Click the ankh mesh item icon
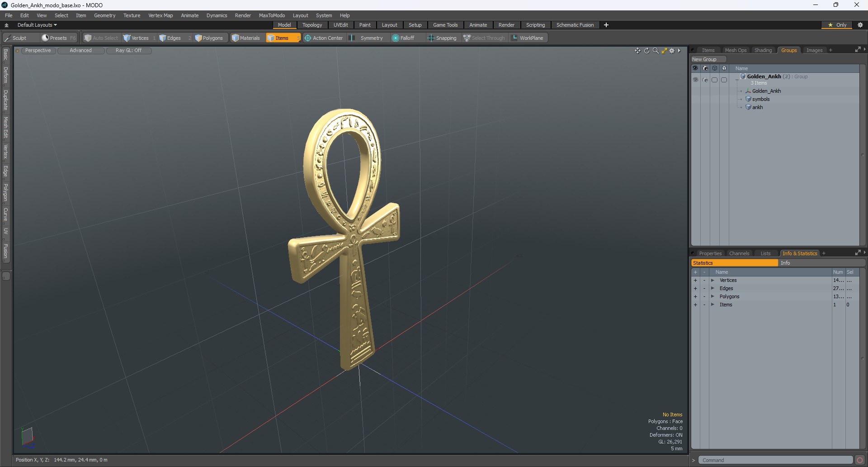Viewport: 868px width, 467px height. (x=748, y=107)
